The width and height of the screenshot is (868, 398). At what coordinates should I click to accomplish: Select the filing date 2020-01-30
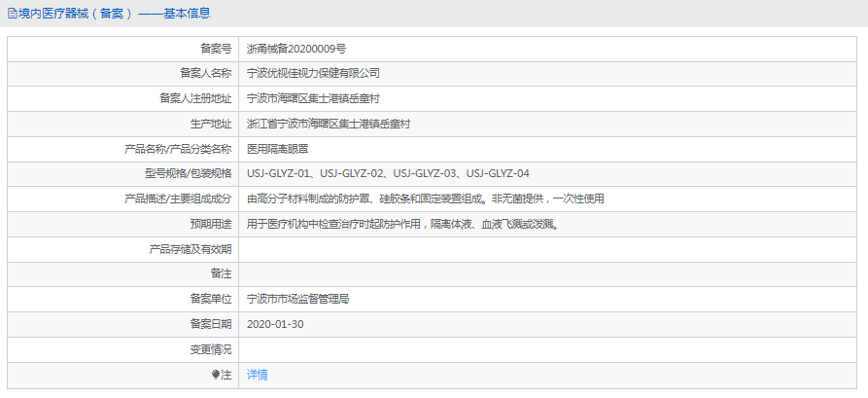coord(275,324)
